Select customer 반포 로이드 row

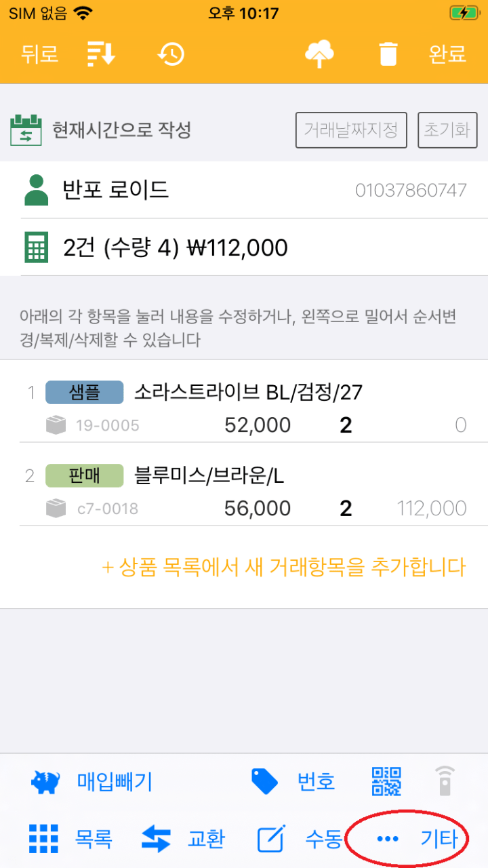tap(244, 190)
